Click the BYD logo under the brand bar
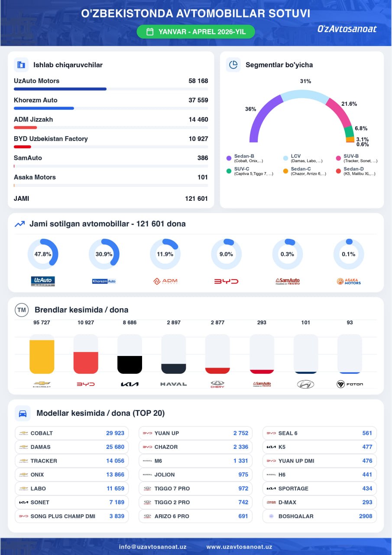This screenshot has width=392, height=555. pyautogui.click(x=86, y=384)
